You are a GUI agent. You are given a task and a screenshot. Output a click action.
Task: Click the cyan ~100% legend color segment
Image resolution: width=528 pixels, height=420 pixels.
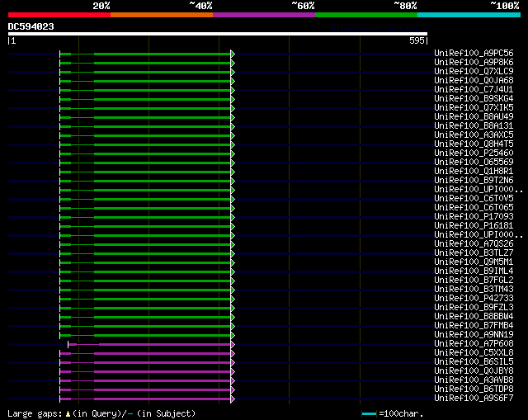[469, 15]
